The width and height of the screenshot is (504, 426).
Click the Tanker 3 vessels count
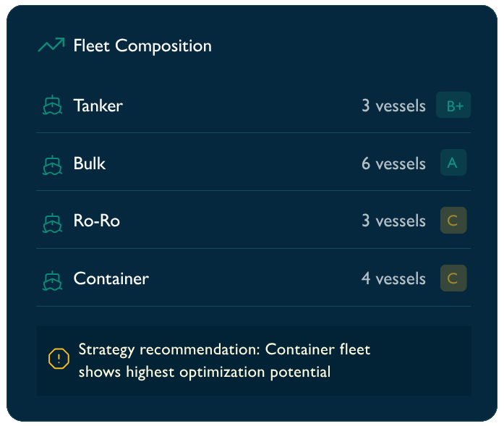pos(393,106)
